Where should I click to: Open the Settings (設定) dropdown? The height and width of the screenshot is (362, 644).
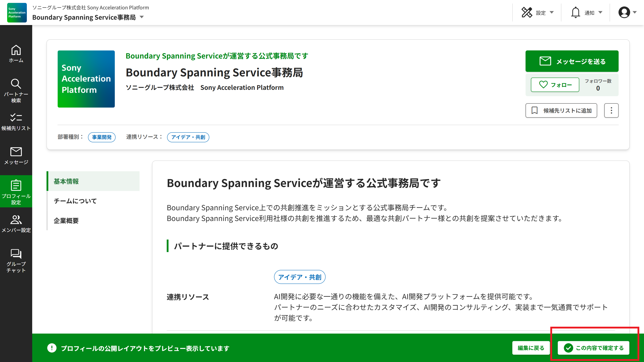[x=538, y=13]
